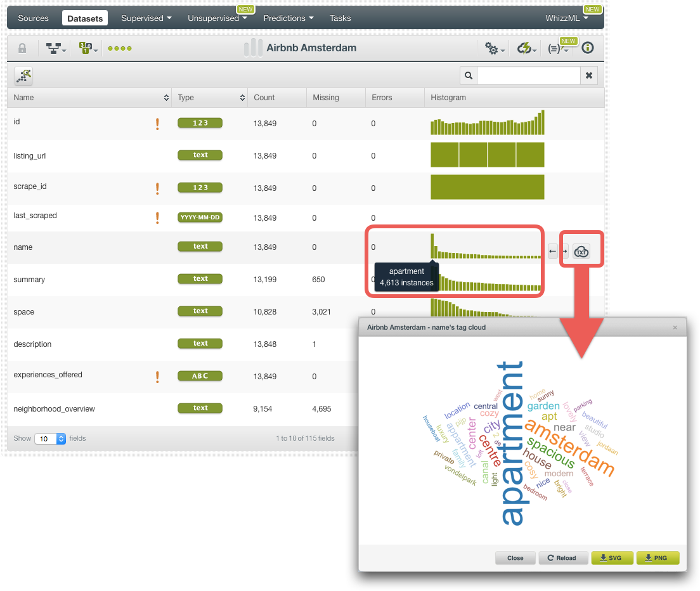Click the four green dots status icon
The image size is (700, 591).
(120, 48)
